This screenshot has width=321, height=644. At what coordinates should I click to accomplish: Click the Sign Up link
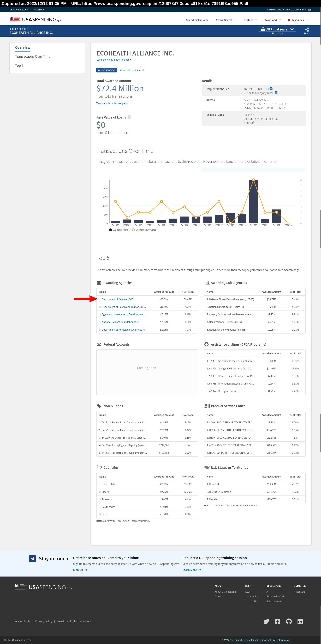pos(80,570)
